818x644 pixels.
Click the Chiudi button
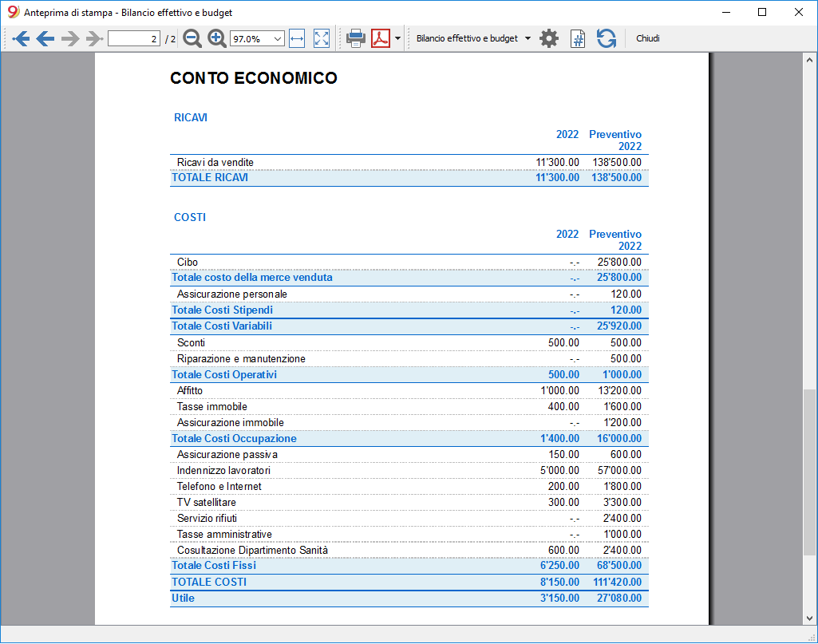pyautogui.click(x=647, y=38)
